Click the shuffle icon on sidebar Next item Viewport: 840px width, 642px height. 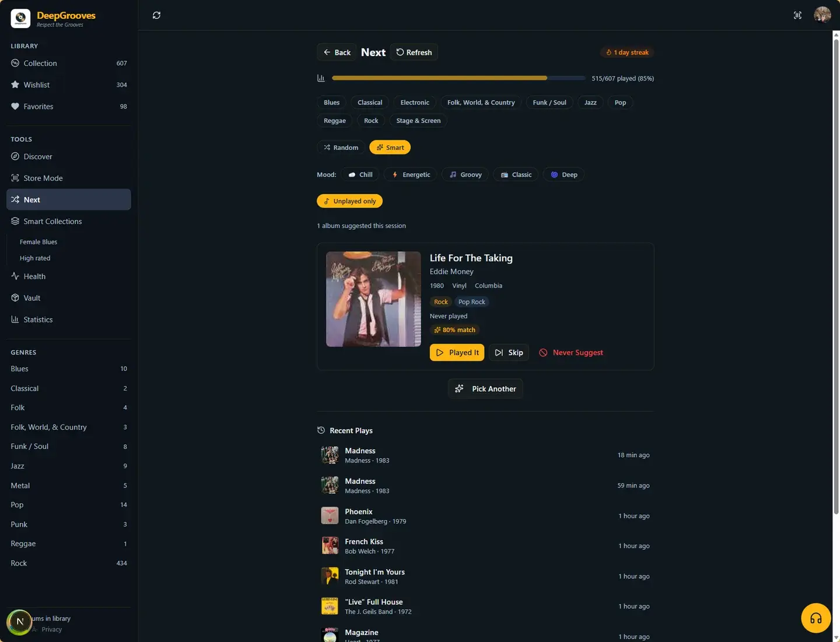click(15, 199)
